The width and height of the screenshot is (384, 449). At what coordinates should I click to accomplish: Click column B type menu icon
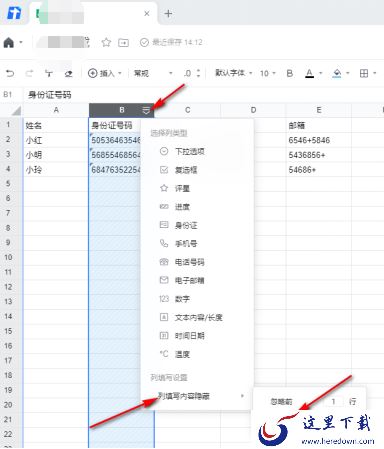[x=146, y=110]
